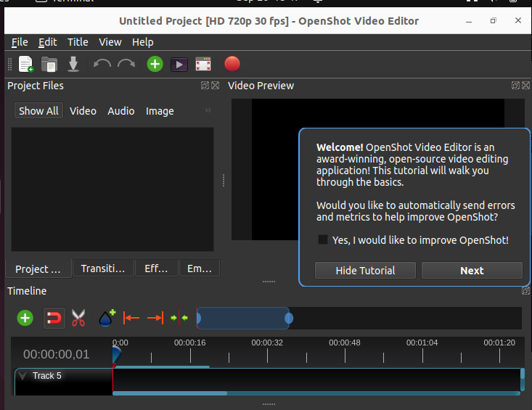Click the Next tutorial button
This screenshot has height=410, width=532.
[472, 271]
